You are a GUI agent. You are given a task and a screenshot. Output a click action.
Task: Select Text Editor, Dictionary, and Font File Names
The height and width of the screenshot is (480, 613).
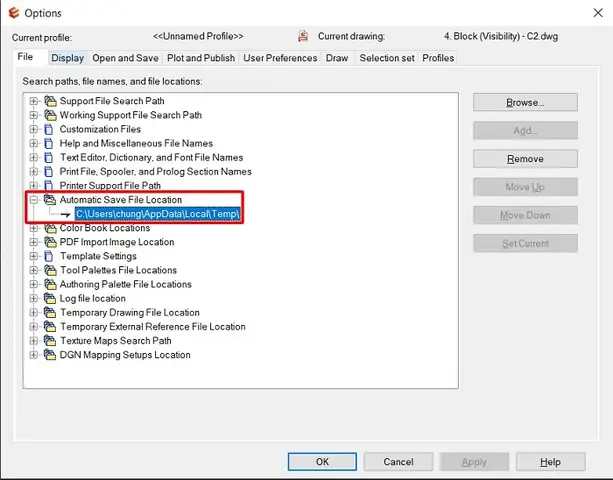click(x=151, y=158)
